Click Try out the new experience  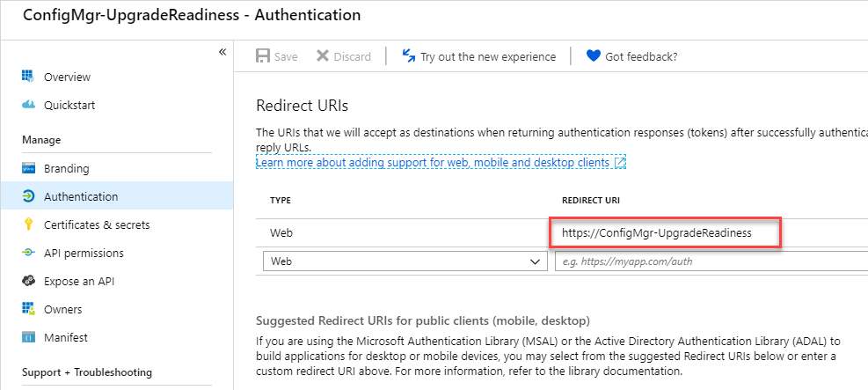pos(478,56)
